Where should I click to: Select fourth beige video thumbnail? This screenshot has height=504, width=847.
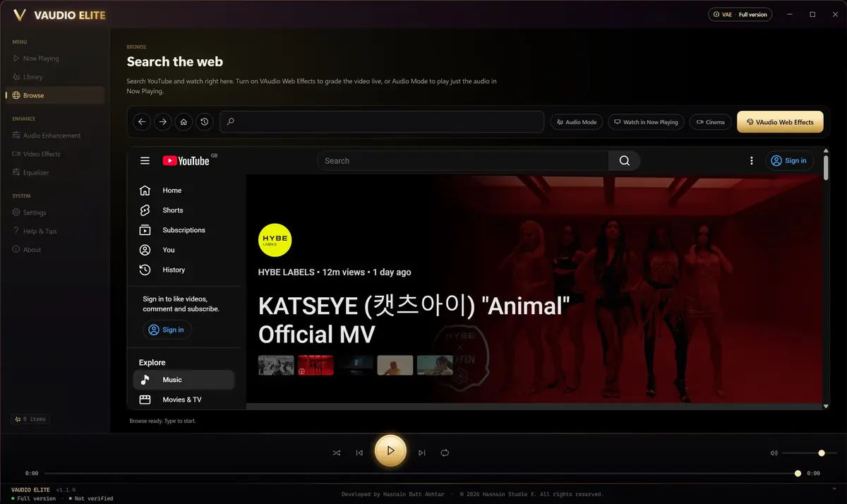click(395, 365)
